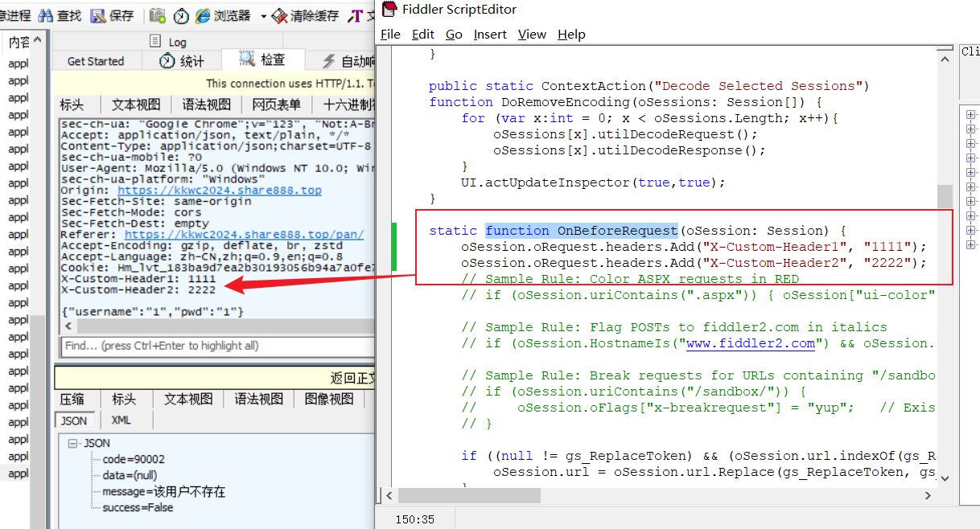Click the oSessions[x].utilDecodeResponse() code line
Viewport: 980px width, 529px height.
(x=629, y=150)
